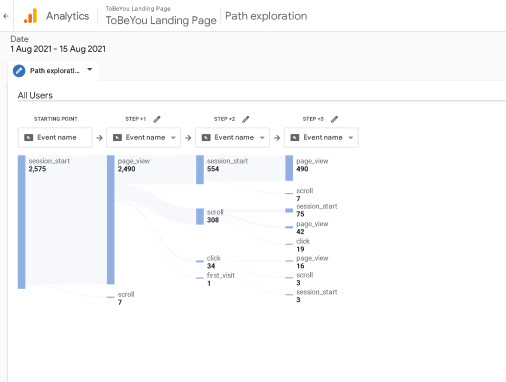Expand Step +2 Event name dropdown
506x382 pixels.
point(262,138)
